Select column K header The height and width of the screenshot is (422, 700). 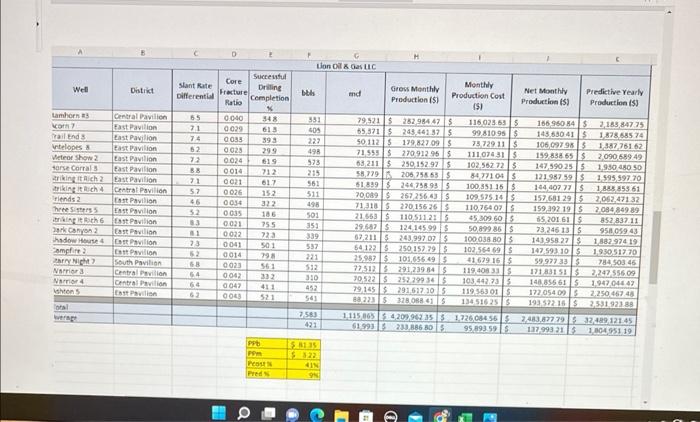tap(617, 59)
